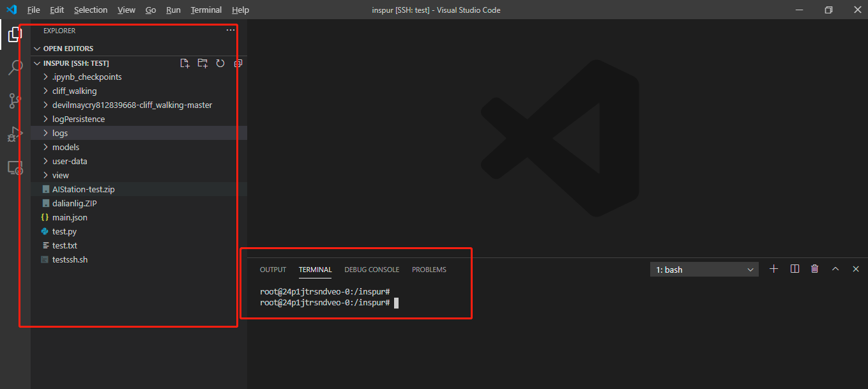Maximize the panel with up chevron
Image resolution: width=868 pixels, height=389 pixels.
pyautogui.click(x=835, y=269)
